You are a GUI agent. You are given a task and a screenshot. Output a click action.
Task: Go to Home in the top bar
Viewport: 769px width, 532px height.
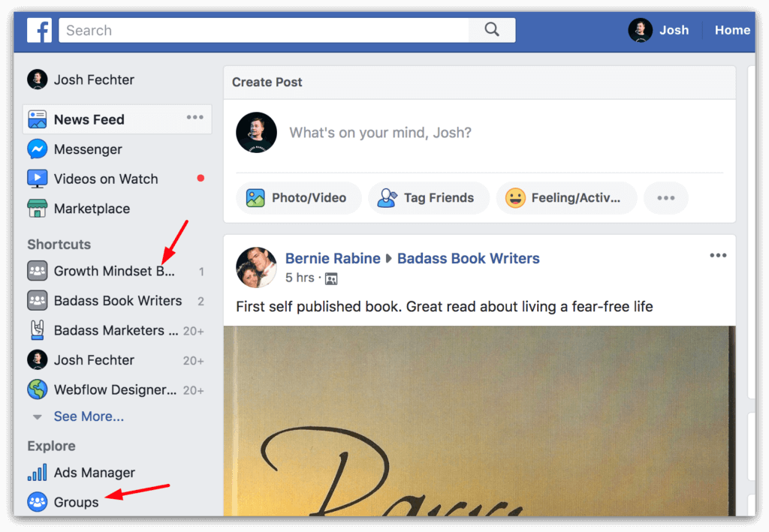[732, 30]
